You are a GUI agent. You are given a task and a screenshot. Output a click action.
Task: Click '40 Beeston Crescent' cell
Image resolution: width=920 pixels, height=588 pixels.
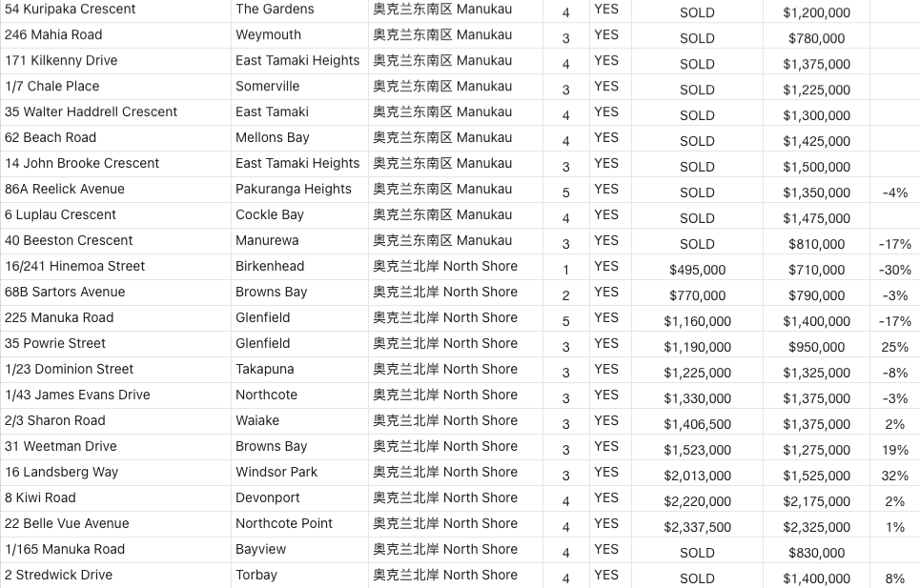[x=115, y=241]
